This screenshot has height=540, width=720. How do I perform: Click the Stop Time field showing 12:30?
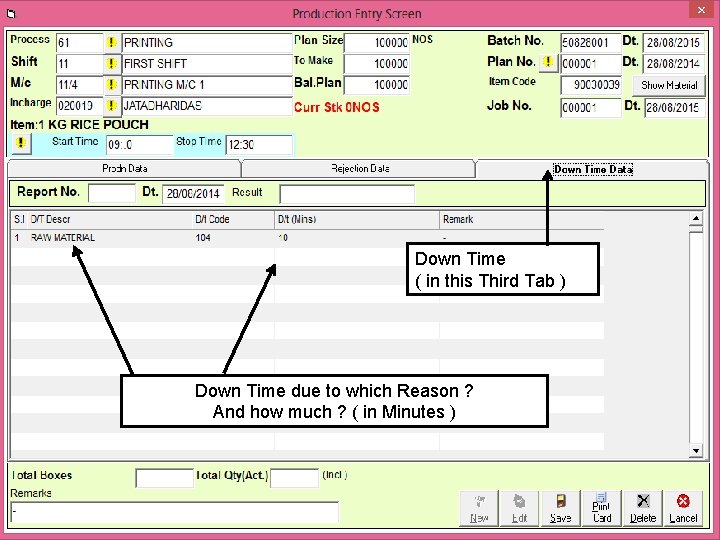[259, 145]
